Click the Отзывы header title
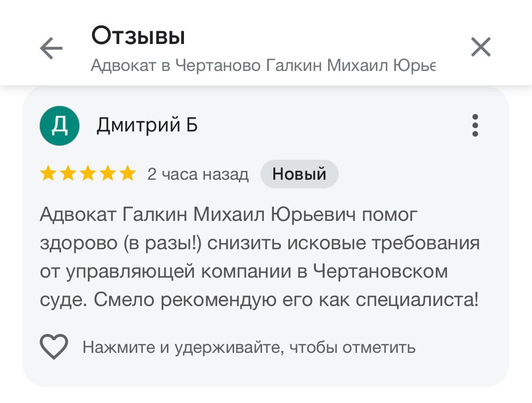The height and width of the screenshot is (403, 532). (138, 36)
